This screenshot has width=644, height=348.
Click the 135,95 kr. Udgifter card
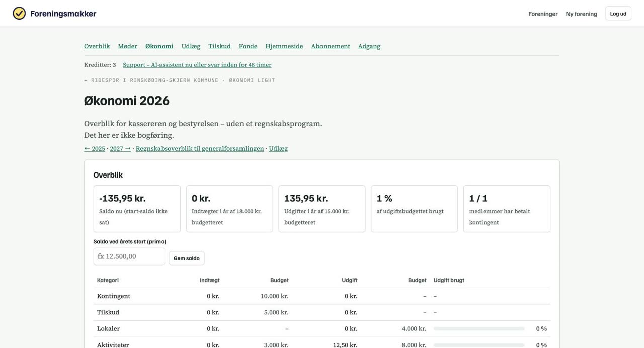(322, 209)
